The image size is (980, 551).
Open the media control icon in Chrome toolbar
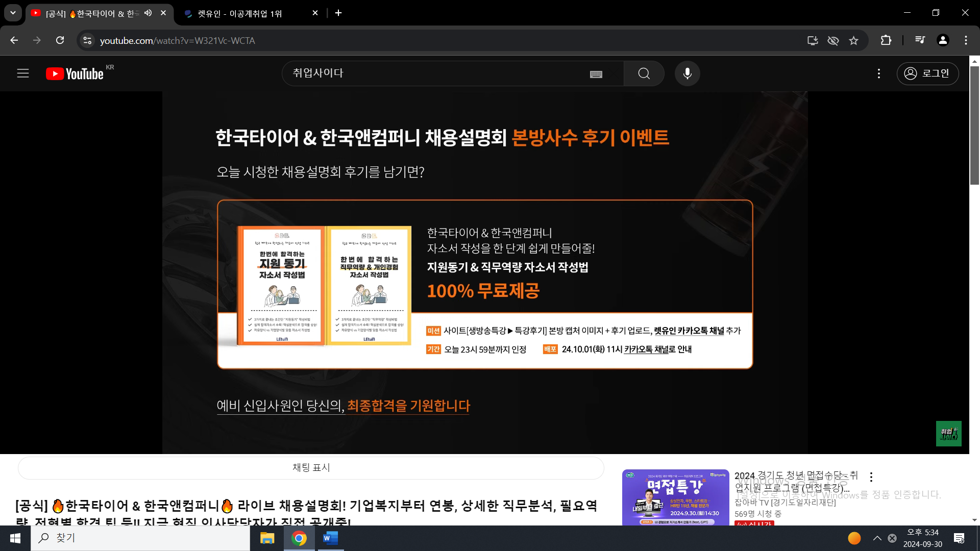[x=920, y=40]
